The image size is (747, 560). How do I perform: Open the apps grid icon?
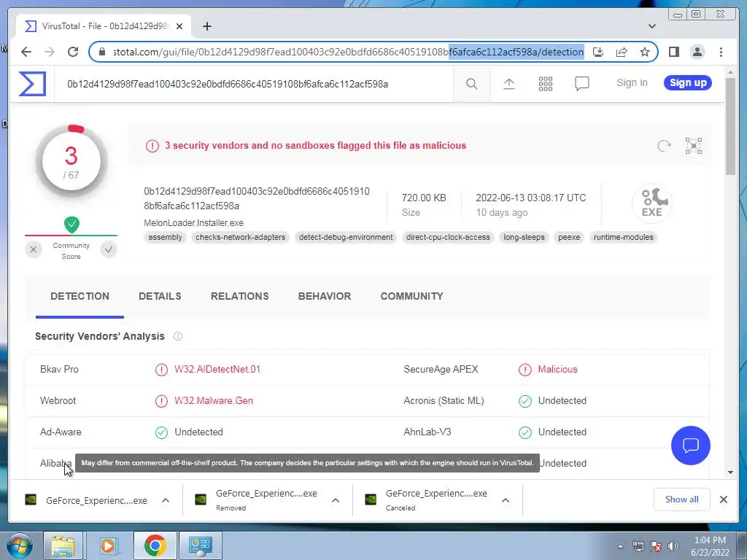click(546, 84)
